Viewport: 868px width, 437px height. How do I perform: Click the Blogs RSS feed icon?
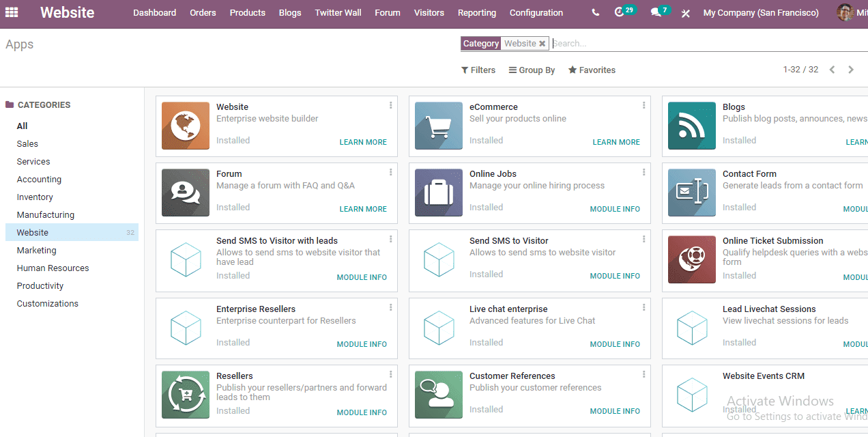pos(692,126)
